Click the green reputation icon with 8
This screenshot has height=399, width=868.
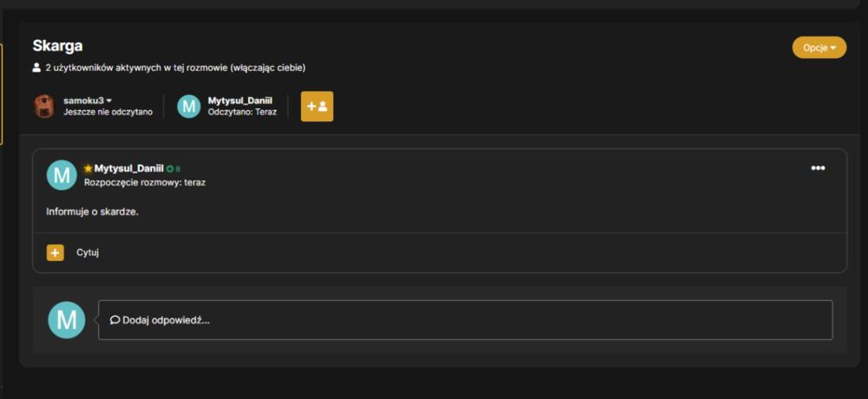pyautogui.click(x=174, y=169)
